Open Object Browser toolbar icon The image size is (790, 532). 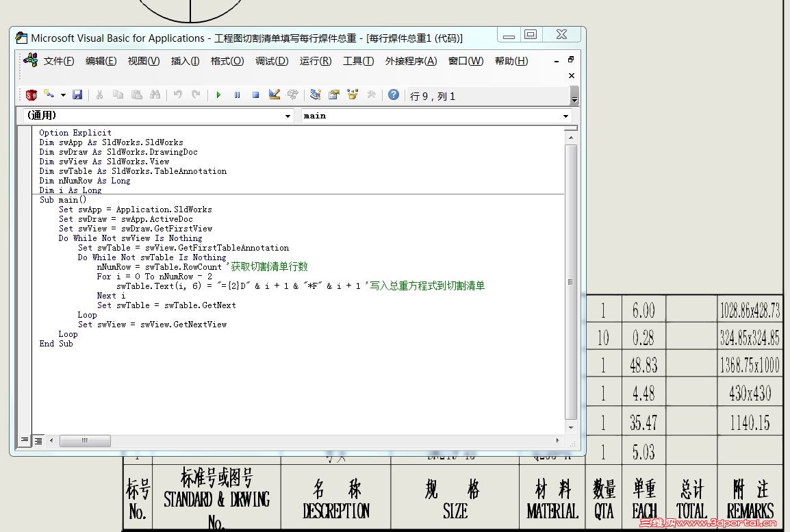click(353, 95)
